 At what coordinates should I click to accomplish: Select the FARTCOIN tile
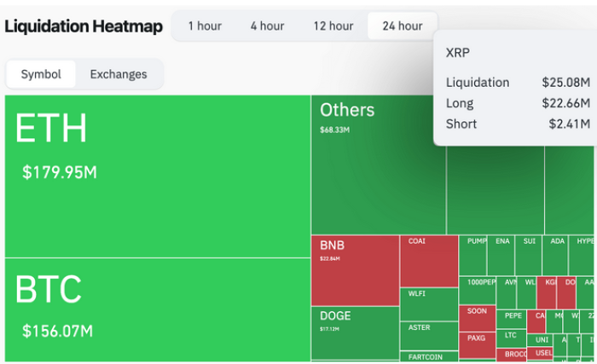click(x=429, y=355)
